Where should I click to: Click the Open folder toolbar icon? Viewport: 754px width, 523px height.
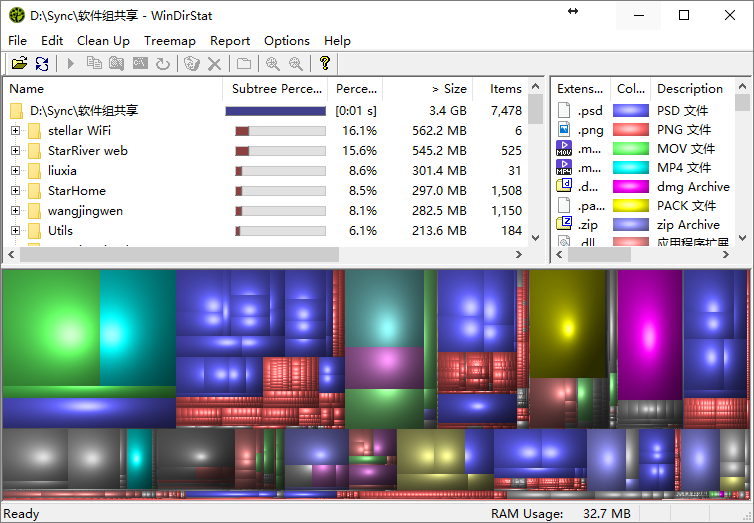18,64
